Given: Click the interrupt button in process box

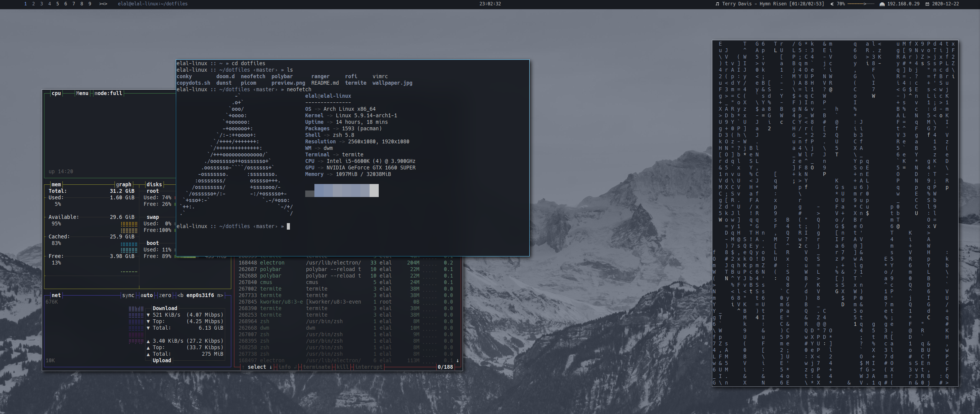Looking at the screenshot, I should click(x=369, y=367).
